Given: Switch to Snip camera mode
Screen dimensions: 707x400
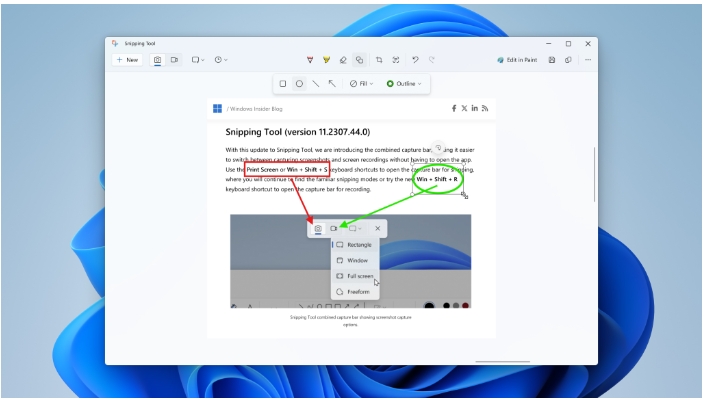Looking at the screenshot, I should point(157,60).
